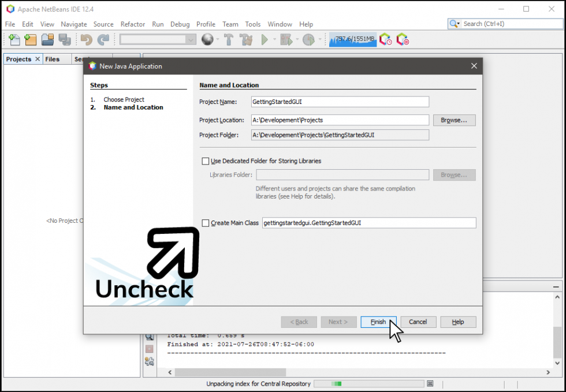Click the Undo toolbar icon

pos(87,39)
